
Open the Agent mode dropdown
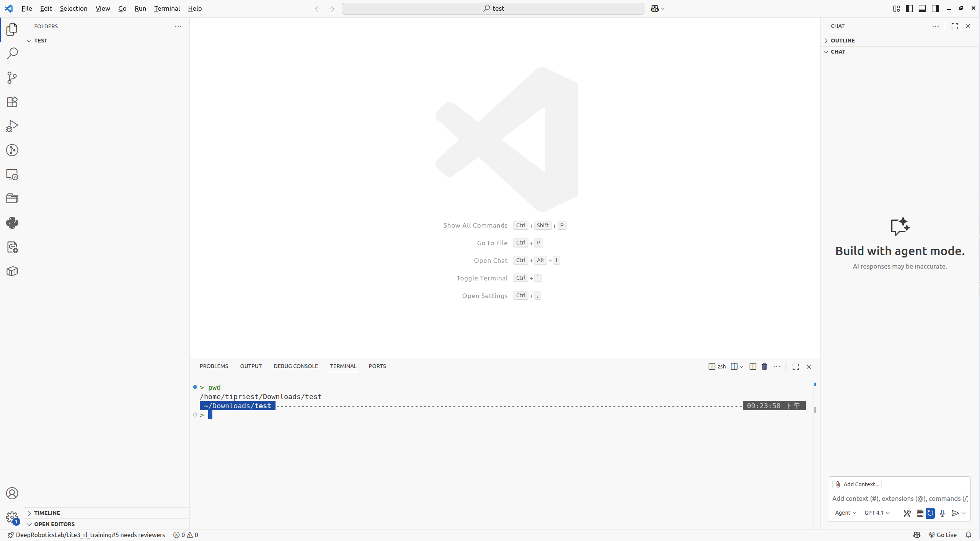[x=845, y=513]
